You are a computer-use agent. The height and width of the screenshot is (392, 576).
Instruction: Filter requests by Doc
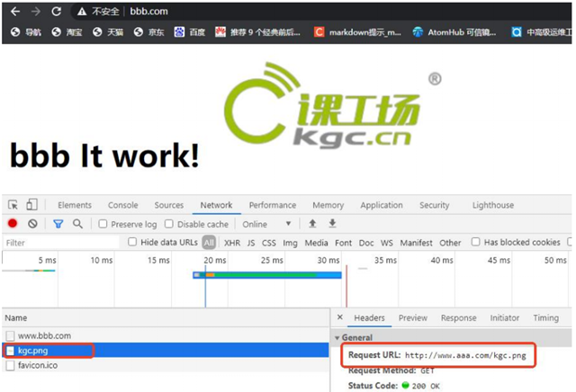pos(366,243)
